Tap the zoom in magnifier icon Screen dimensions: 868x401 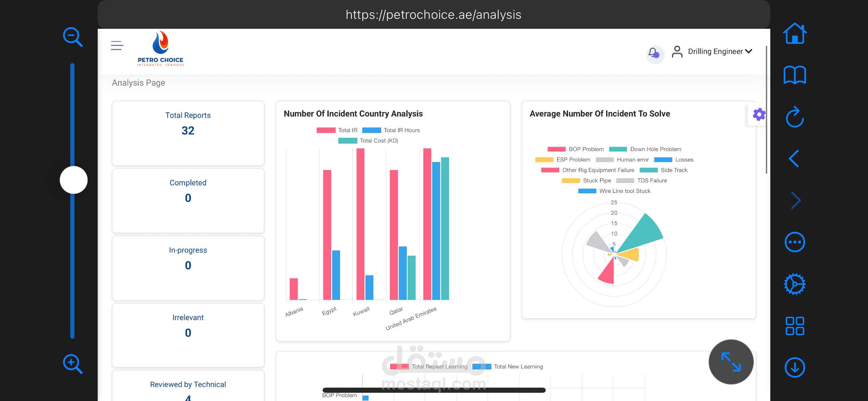pos(73,364)
